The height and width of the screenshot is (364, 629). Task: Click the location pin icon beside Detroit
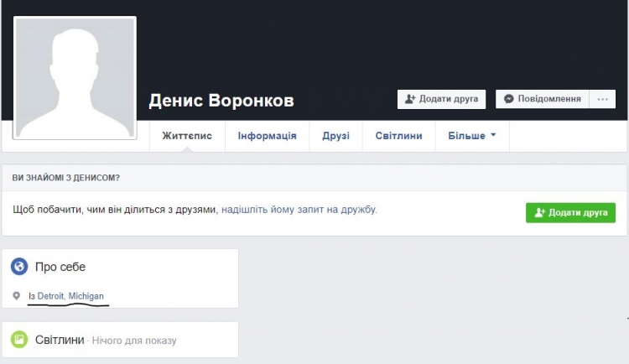click(17, 297)
